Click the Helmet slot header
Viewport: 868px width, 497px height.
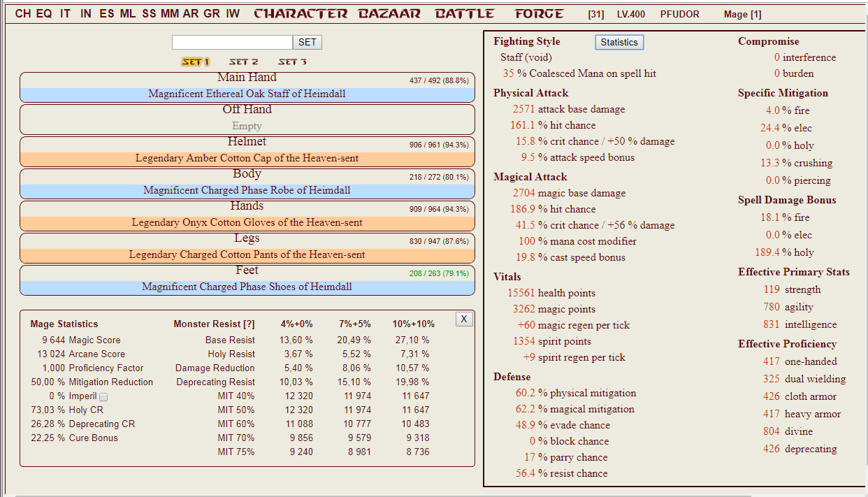pos(247,142)
